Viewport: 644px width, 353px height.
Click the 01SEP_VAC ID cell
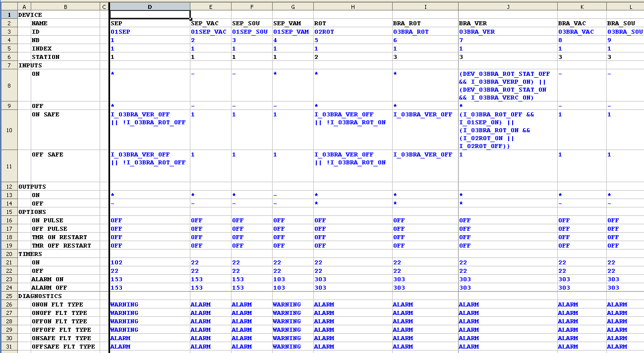210,32
